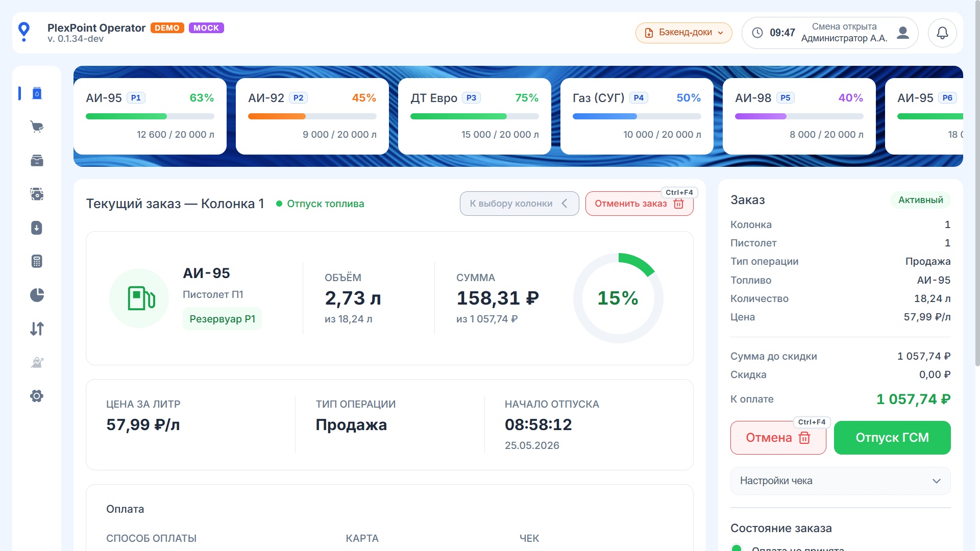Viewport: 980px width, 551px height.
Task: Select the АИ-92 P2 tank card
Action: pyautogui.click(x=312, y=116)
